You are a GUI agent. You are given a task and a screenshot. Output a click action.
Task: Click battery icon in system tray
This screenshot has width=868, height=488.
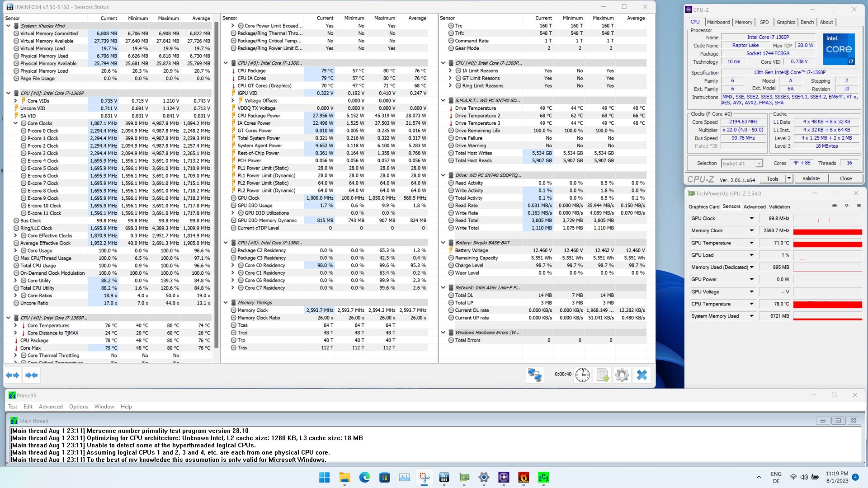[815, 477]
